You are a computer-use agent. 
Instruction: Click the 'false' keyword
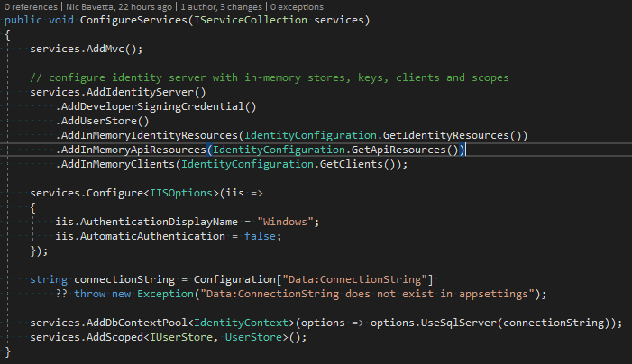260,236
